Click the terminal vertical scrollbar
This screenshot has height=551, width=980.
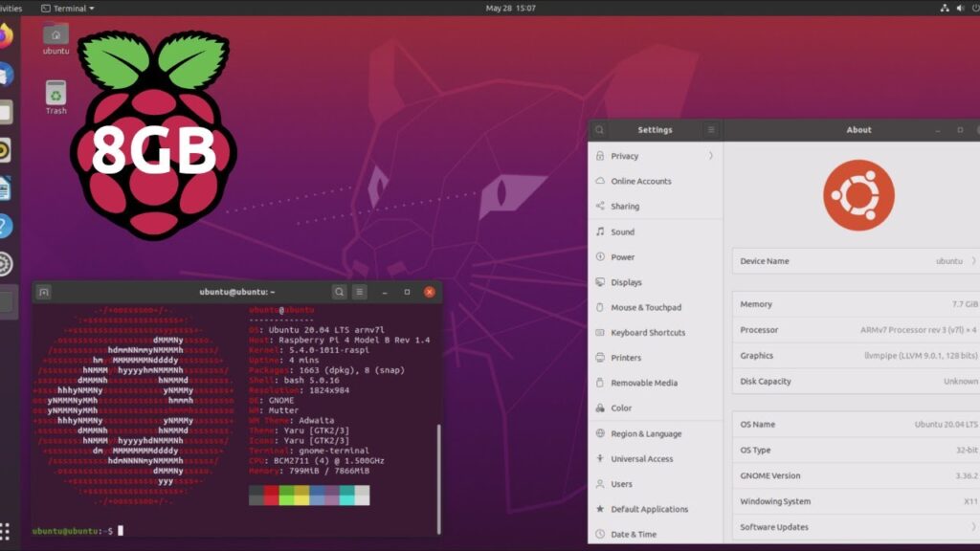click(x=438, y=469)
